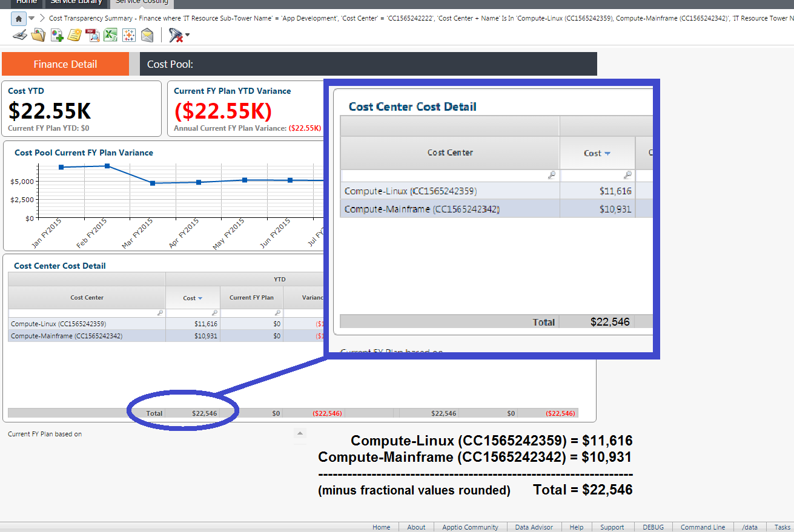Open the edit report pencil icon
This screenshot has width=794, height=532.
20,36
